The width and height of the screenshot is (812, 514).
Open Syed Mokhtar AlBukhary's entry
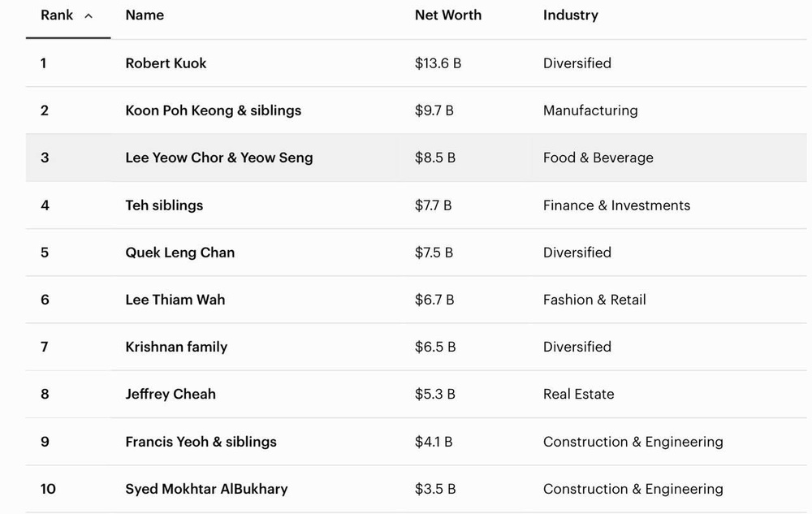(x=206, y=489)
